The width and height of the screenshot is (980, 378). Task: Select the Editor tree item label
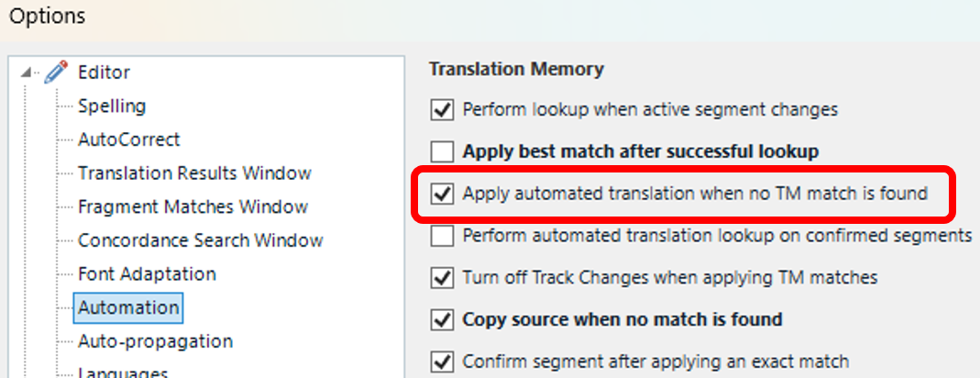(x=104, y=72)
